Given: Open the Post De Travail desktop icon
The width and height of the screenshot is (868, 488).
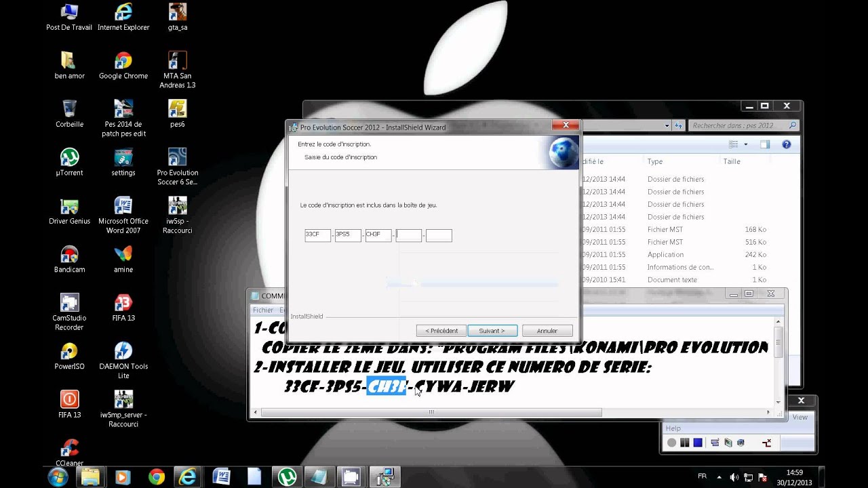Looking at the screenshot, I should [x=69, y=18].
